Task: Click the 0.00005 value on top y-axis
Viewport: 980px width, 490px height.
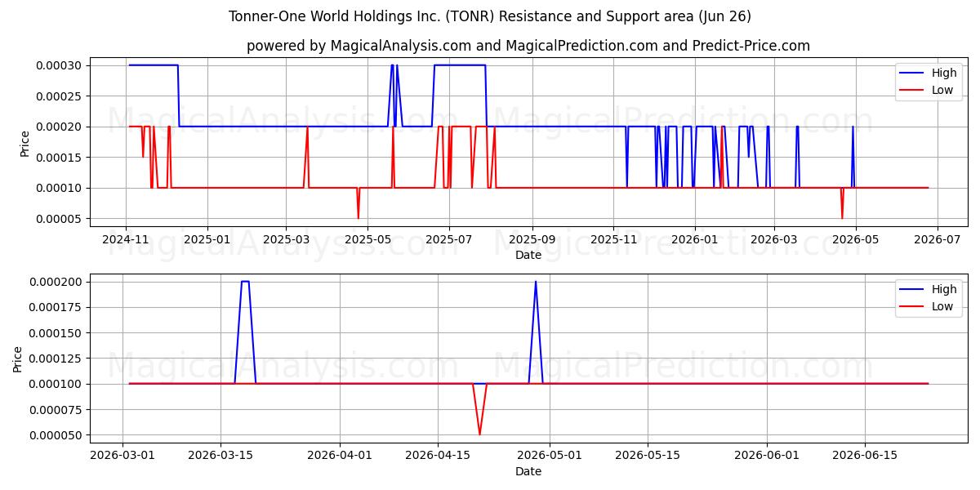Action: tap(59, 219)
